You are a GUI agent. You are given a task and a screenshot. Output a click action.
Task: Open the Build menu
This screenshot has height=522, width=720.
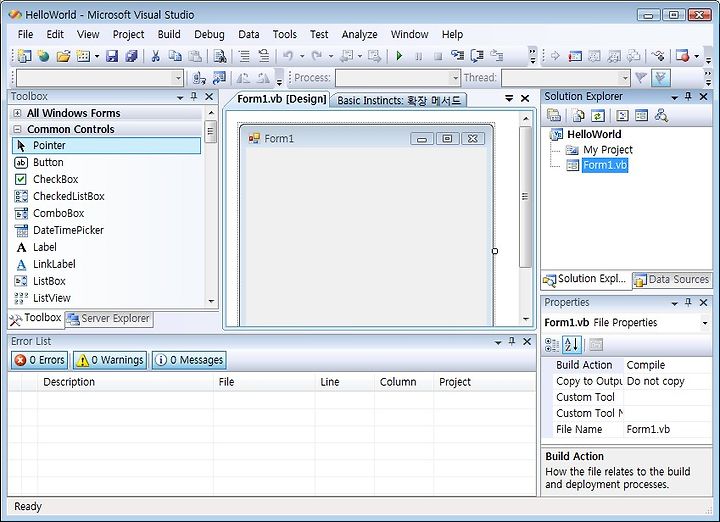click(169, 34)
